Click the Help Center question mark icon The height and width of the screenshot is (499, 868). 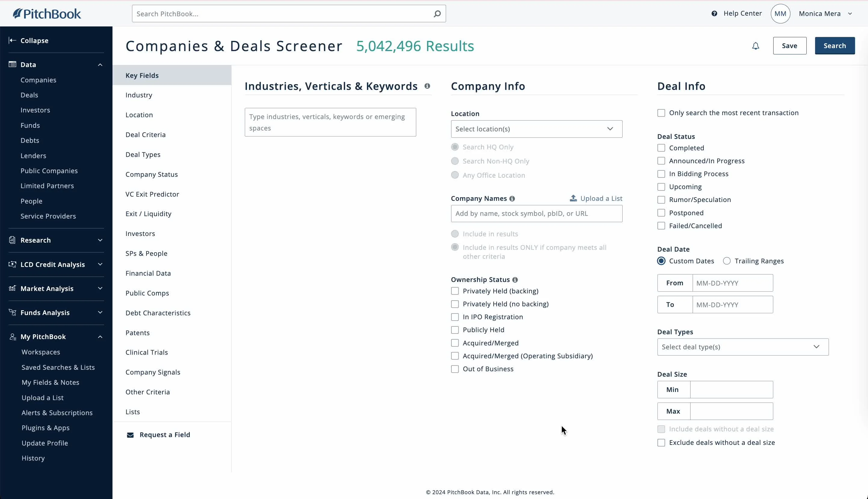point(714,13)
